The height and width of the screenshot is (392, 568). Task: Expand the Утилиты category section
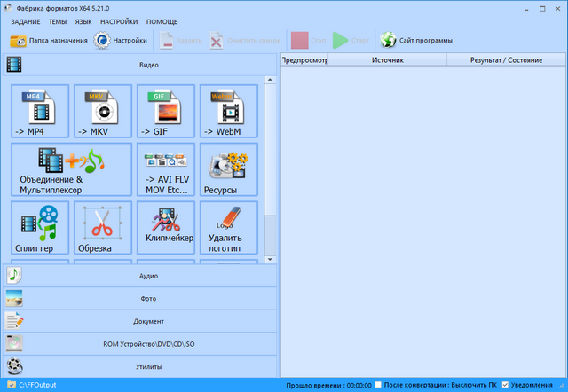pos(142,366)
